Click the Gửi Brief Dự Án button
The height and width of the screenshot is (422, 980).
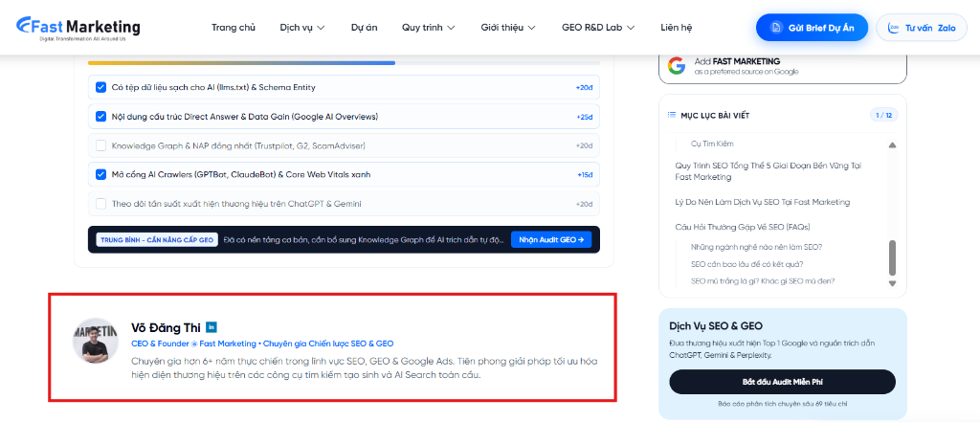(x=812, y=28)
